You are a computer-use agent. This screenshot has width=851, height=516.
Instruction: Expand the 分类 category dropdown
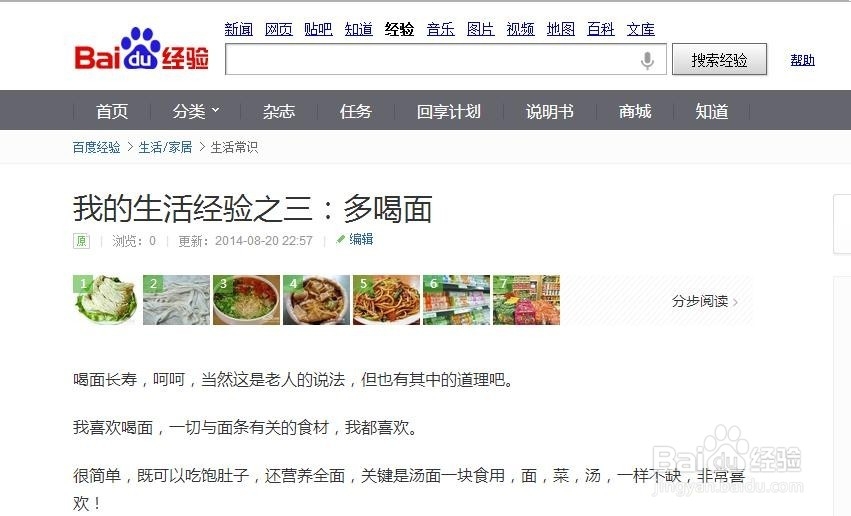coord(196,111)
